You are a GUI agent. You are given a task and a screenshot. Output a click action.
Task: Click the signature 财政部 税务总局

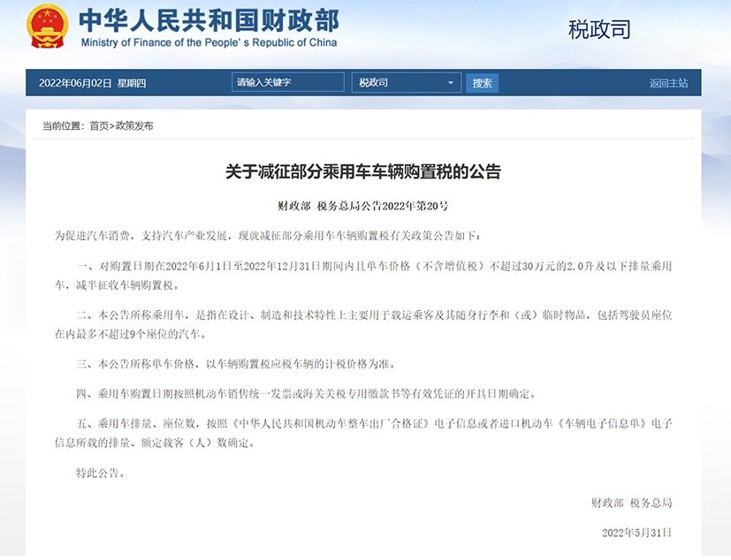pyautogui.click(x=632, y=503)
